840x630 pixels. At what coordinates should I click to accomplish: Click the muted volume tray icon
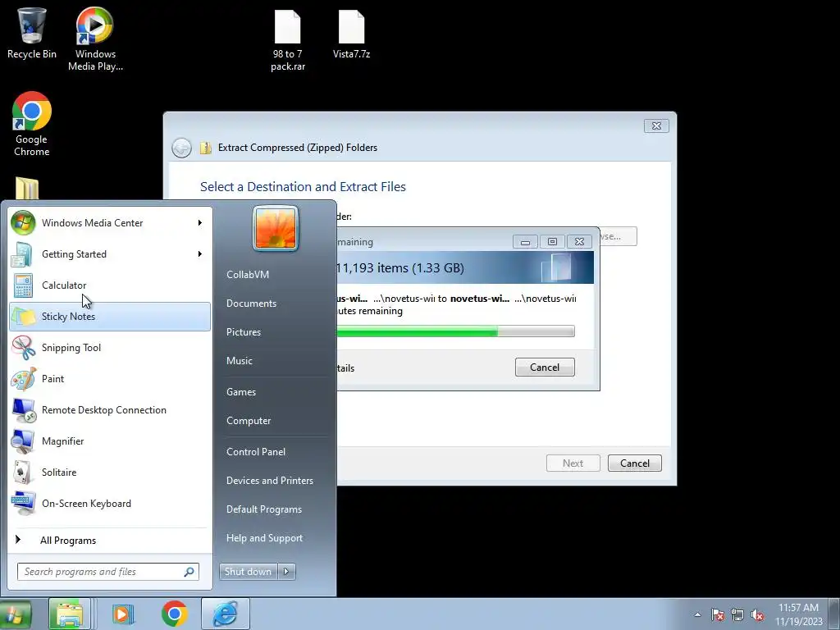pos(757,615)
